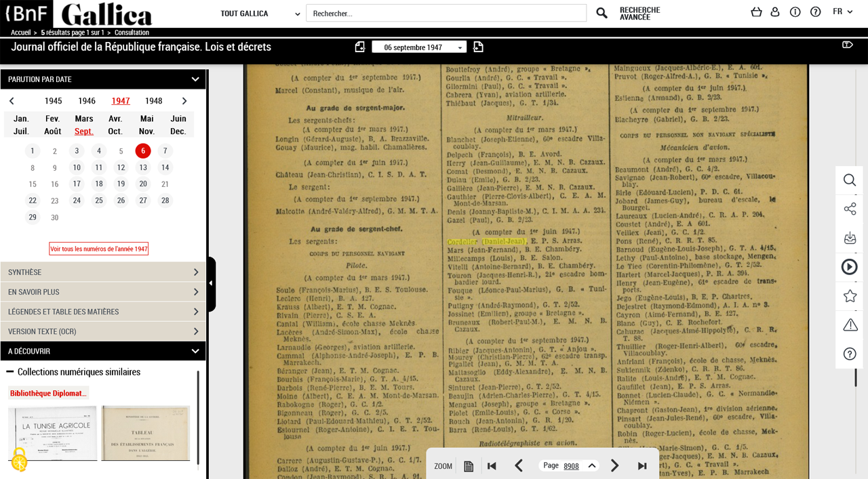Expand the VERSION TEXTE (OCR) section
The height and width of the screenshot is (479, 868).
coord(103,331)
